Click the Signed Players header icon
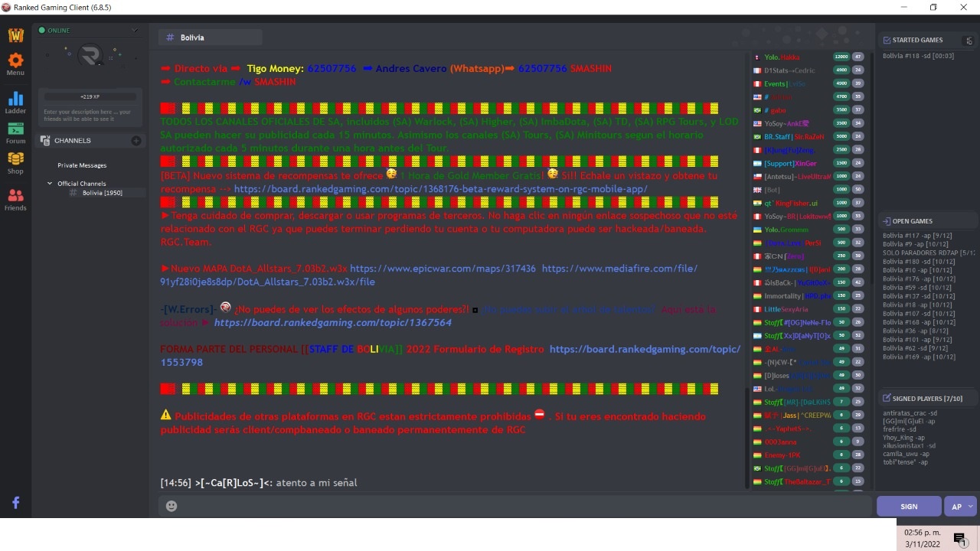Viewport: 980px width, 551px height. pos(887,398)
